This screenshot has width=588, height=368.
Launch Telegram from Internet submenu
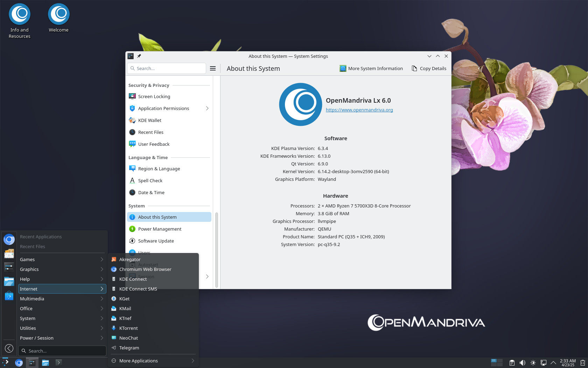click(x=153, y=348)
